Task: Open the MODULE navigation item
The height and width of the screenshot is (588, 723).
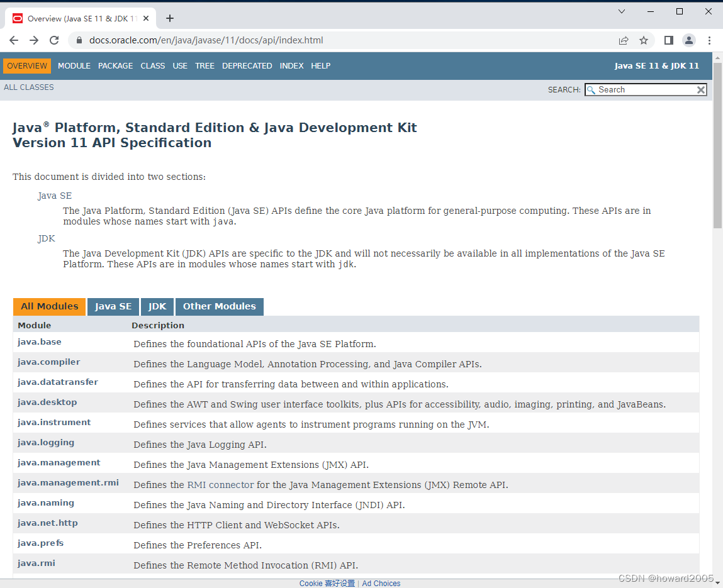Action: click(x=74, y=66)
